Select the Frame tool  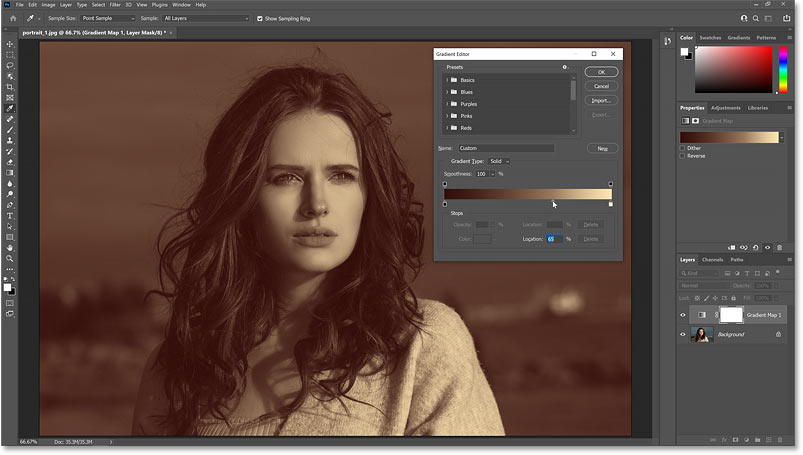click(x=10, y=97)
